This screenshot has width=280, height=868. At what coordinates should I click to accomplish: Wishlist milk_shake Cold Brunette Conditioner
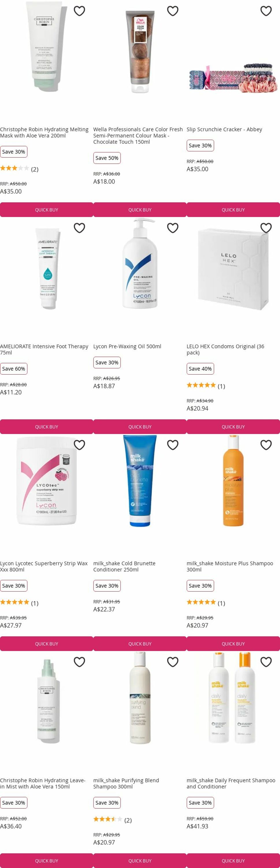pos(173,445)
